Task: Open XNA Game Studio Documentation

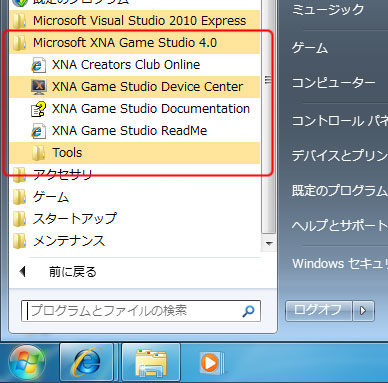Action: (134, 109)
